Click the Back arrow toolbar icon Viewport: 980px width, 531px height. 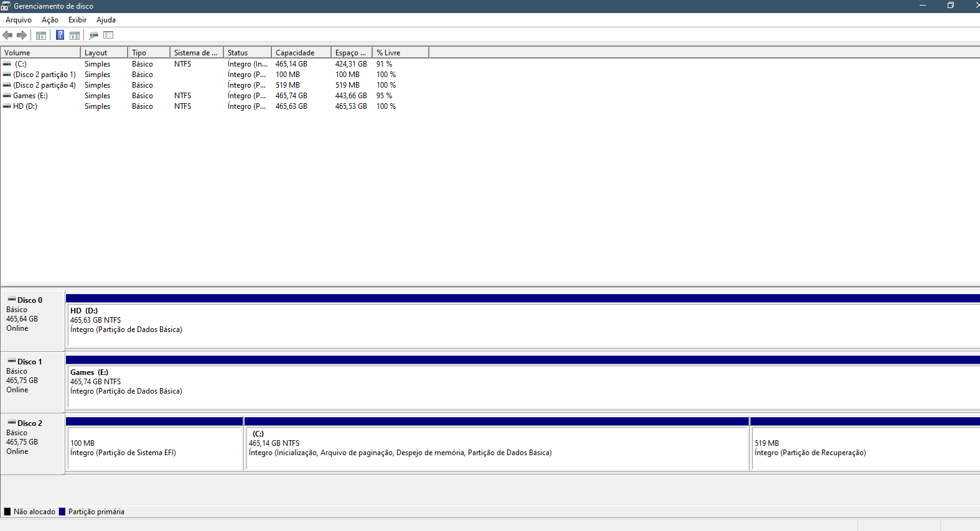coord(7,35)
